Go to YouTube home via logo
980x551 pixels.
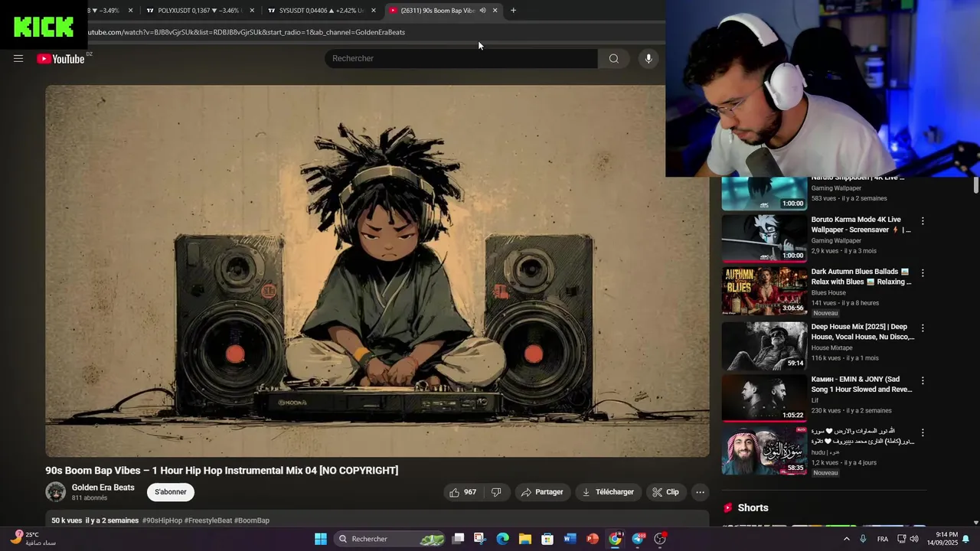click(61, 59)
